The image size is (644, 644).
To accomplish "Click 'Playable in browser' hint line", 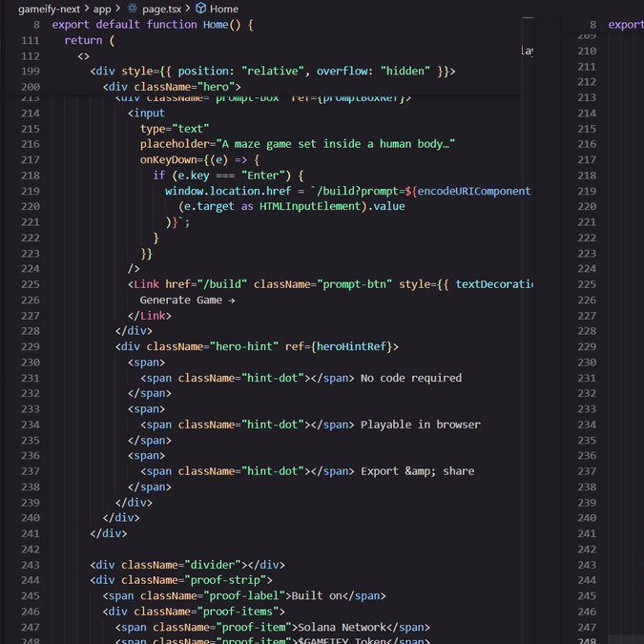I will point(310,425).
